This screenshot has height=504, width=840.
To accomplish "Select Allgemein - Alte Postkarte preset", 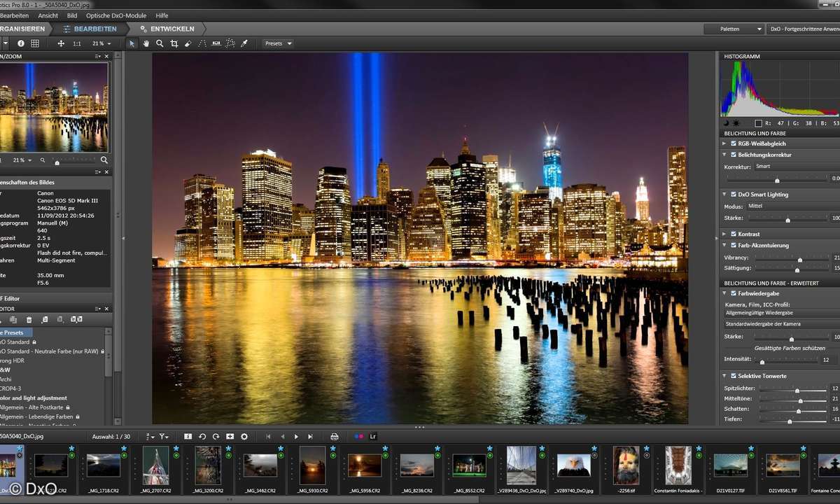I will click(x=34, y=407).
